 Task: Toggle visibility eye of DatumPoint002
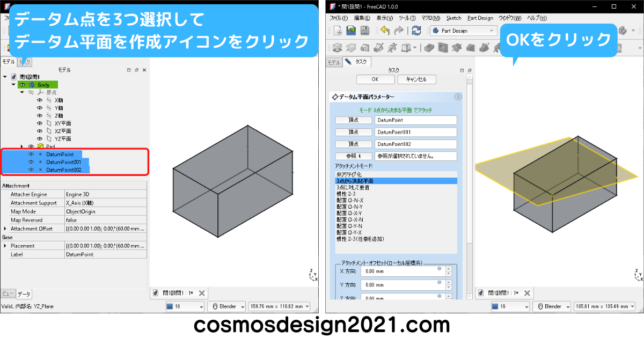pos(31,170)
